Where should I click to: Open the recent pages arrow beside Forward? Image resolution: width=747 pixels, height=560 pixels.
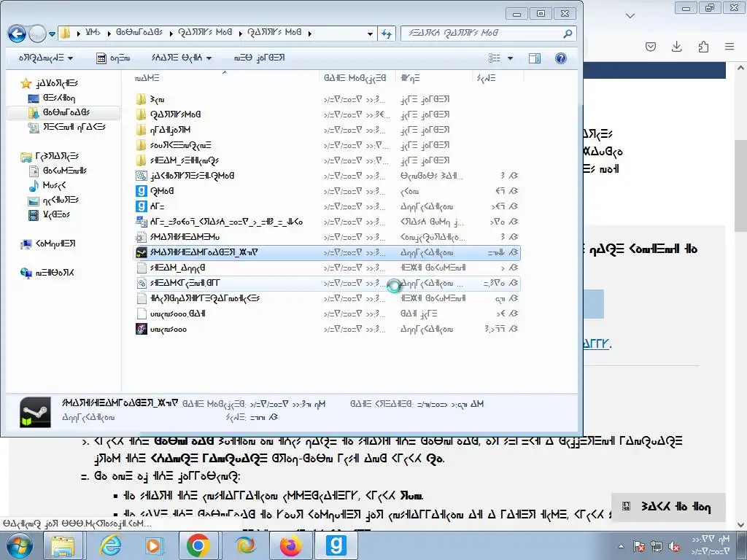(x=53, y=34)
